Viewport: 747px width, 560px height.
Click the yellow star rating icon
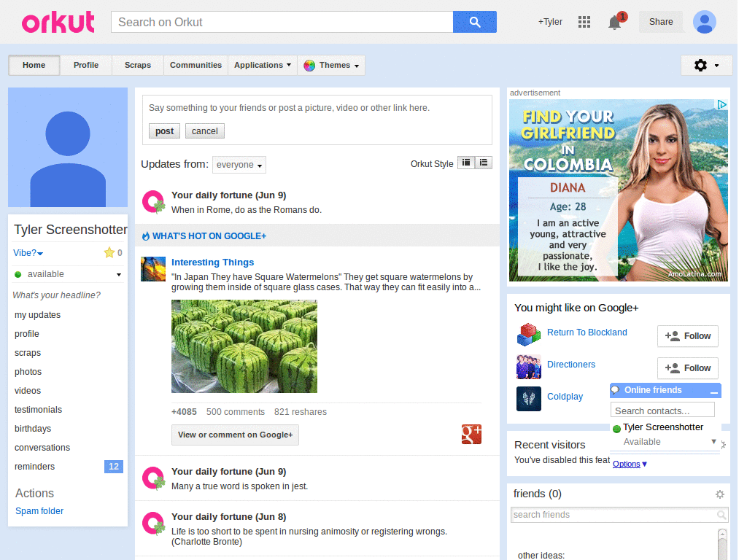[x=109, y=252]
